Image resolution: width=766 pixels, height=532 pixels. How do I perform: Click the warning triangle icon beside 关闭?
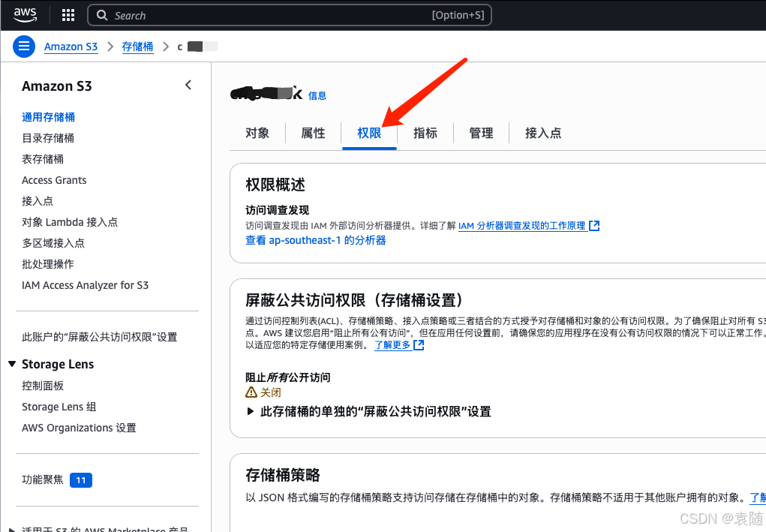[x=251, y=392]
